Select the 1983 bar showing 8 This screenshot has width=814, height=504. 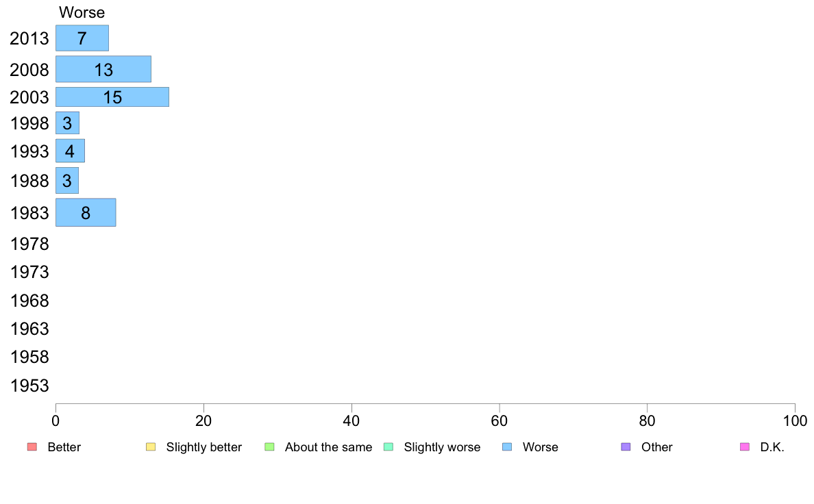click(86, 212)
